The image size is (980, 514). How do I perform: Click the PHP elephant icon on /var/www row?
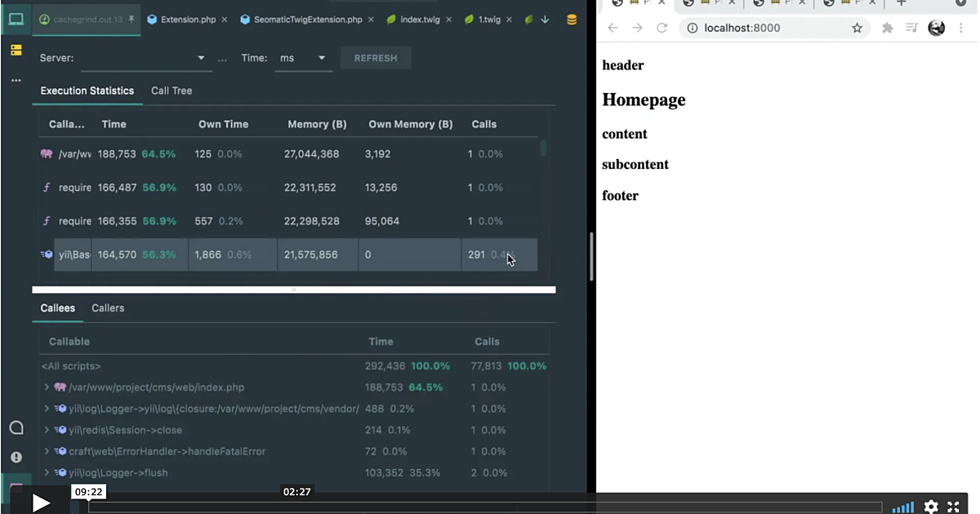pos(47,153)
